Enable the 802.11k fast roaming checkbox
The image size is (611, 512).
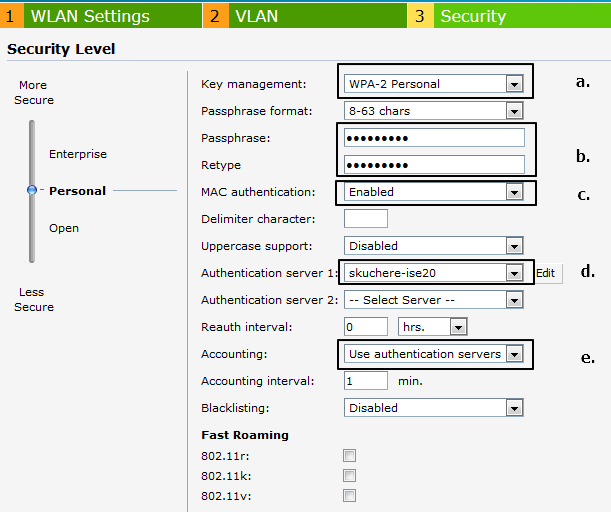(x=349, y=476)
